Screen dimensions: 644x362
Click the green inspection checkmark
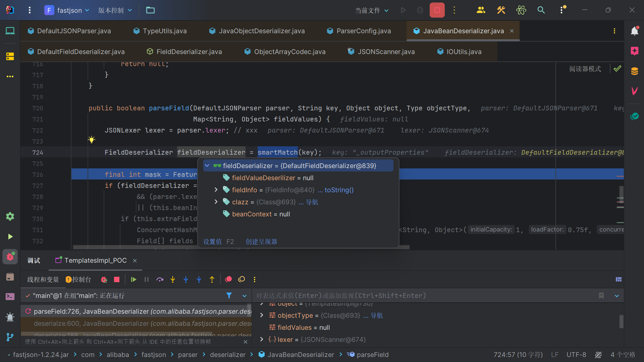(618, 69)
